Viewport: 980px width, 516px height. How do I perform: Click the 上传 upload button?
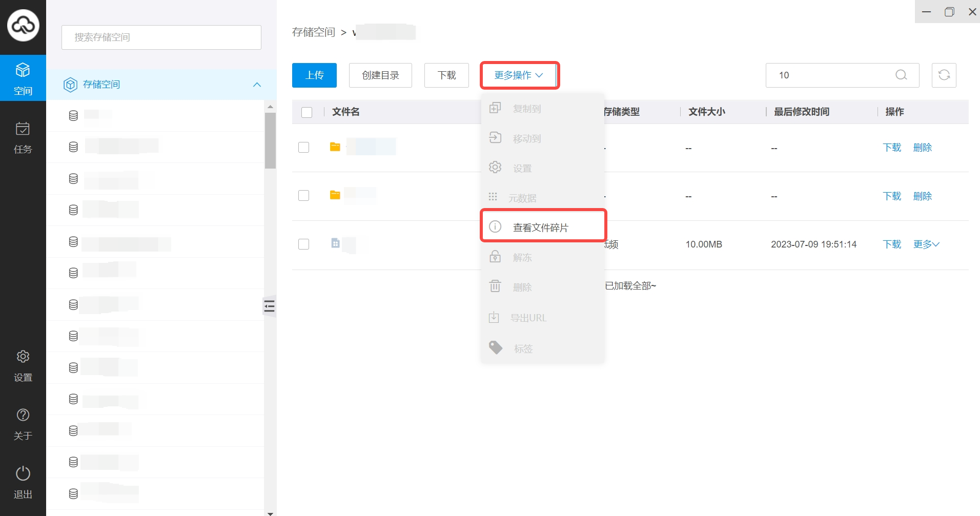315,75
